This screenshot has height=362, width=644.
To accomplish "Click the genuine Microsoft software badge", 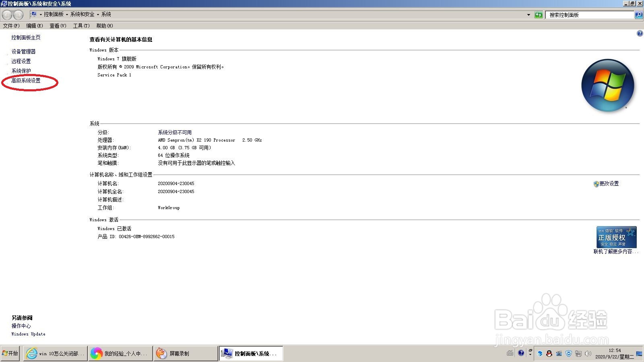I will click(616, 237).
